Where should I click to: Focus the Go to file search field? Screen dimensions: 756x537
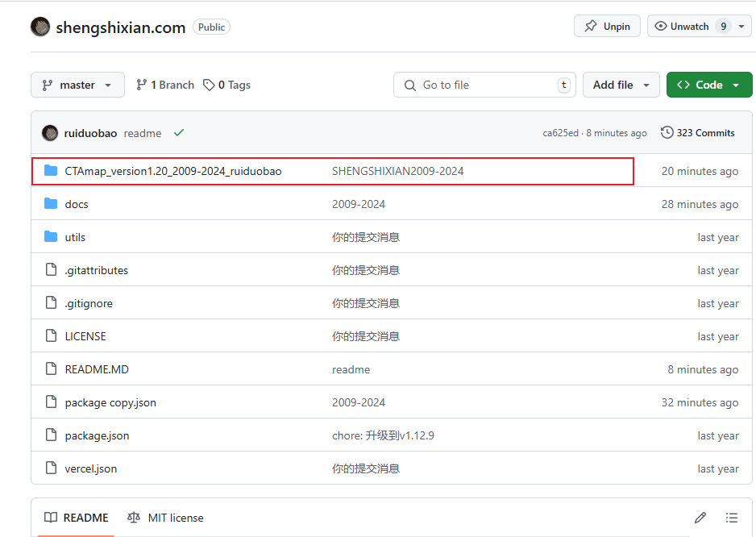484,85
